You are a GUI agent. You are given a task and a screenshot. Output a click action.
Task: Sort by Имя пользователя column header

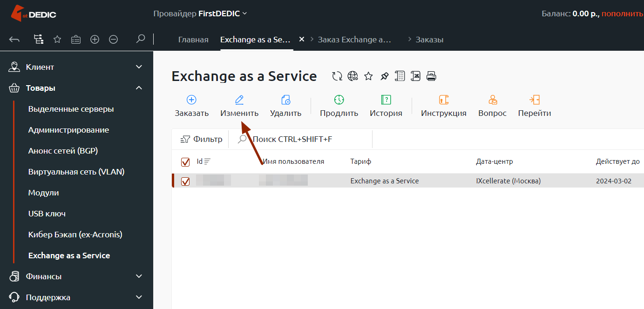point(293,161)
